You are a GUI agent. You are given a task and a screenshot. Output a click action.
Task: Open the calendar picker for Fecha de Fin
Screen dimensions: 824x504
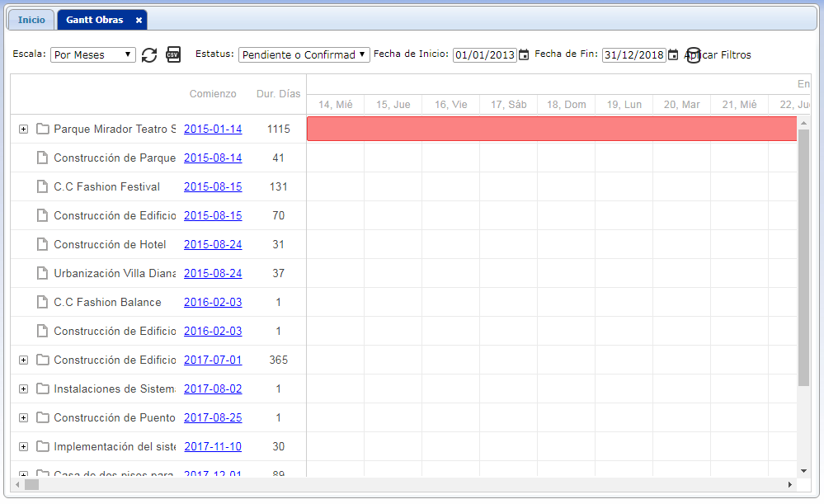point(673,55)
